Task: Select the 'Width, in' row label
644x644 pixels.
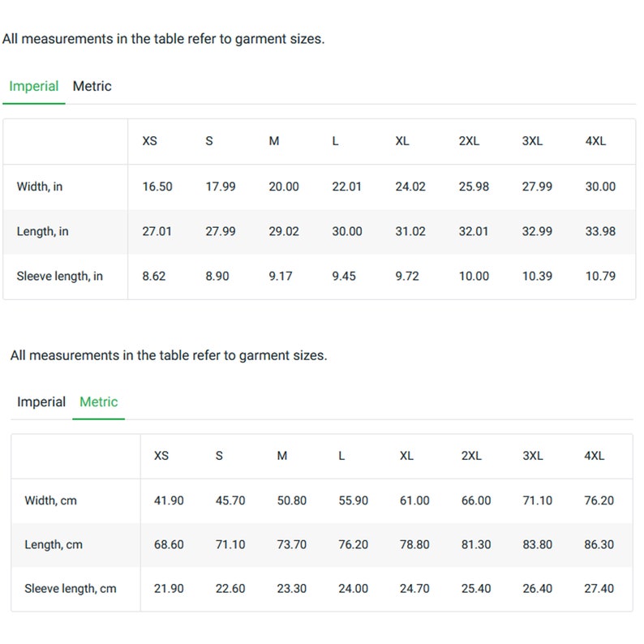Action: click(x=40, y=187)
